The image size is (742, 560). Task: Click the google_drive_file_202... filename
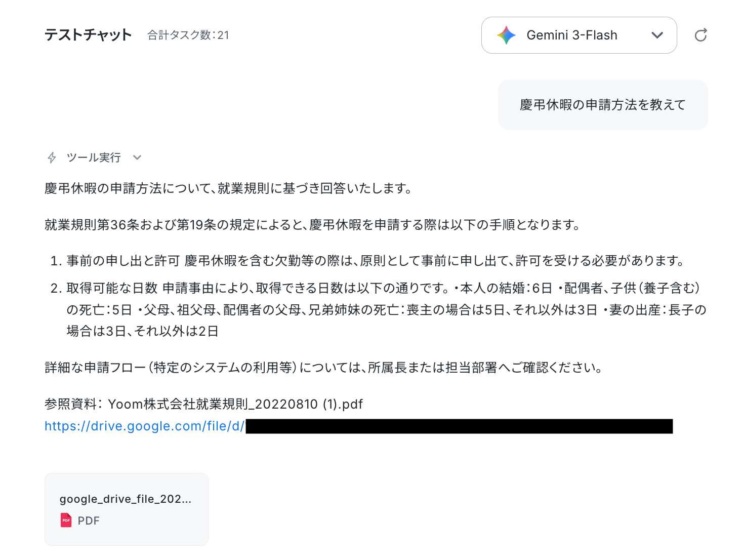coord(126,499)
